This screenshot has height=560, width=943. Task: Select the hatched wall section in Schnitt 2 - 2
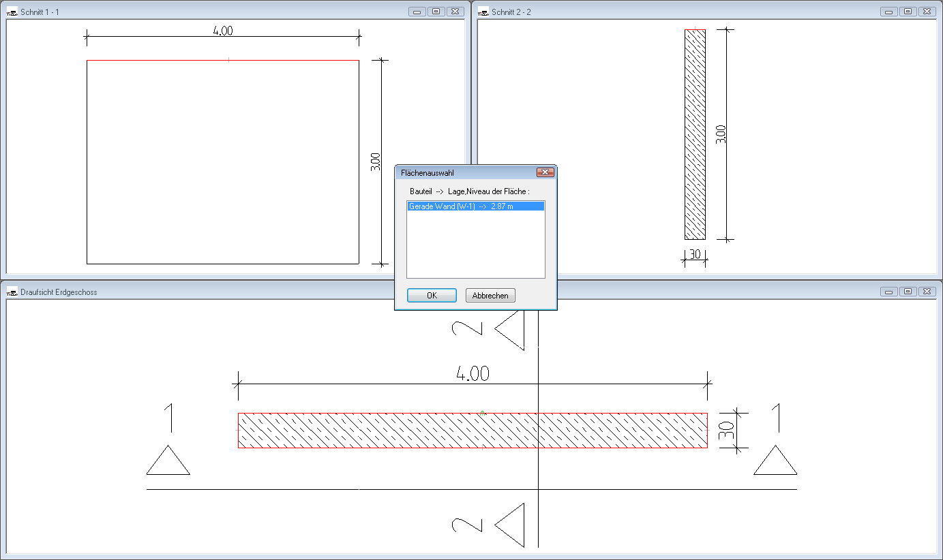click(695, 134)
